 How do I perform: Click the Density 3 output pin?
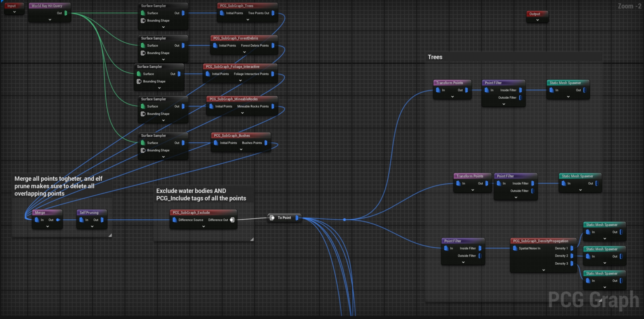[572, 264]
